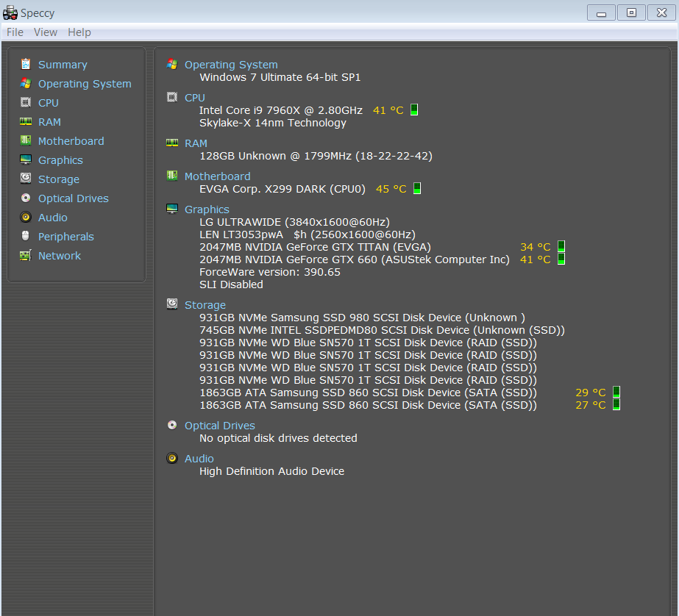Click the motherboard temperature indicator beside 45 °C
Image resolution: width=679 pixels, height=616 pixels.
[x=417, y=188]
